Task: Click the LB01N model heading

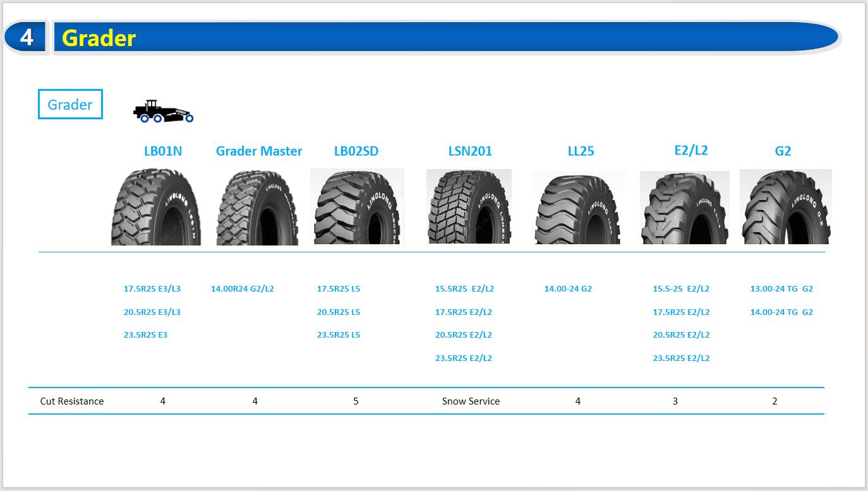Action: tap(163, 151)
